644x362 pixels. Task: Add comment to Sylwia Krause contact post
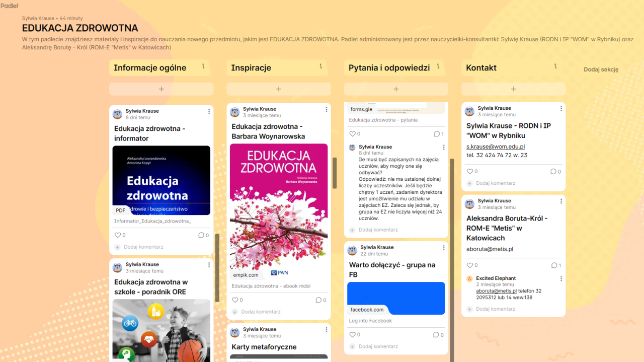tap(496, 184)
